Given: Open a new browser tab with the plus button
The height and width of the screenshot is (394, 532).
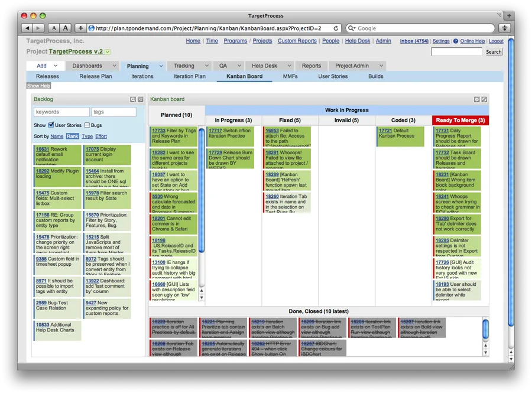Looking at the screenshot, I should [x=509, y=15].
